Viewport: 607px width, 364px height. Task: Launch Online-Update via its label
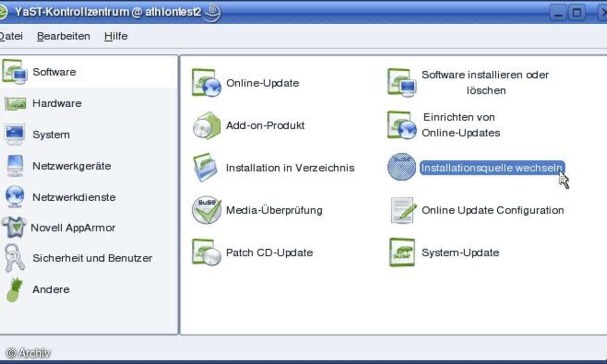263,83
